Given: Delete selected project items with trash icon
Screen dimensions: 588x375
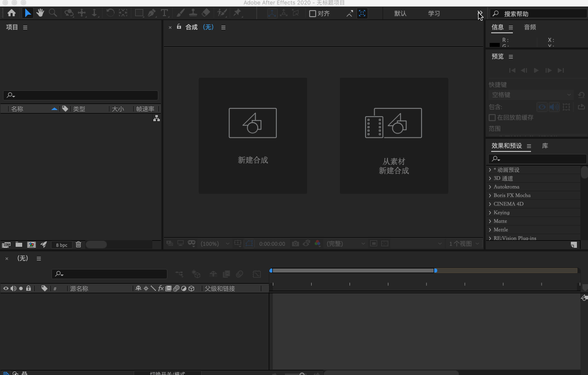Looking at the screenshot, I should [78, 244].
